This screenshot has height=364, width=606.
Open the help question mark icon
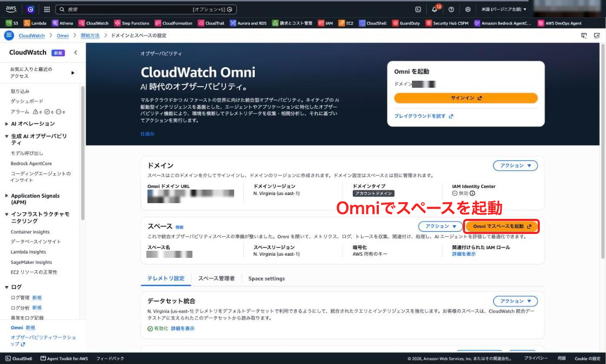click(451, 9)
